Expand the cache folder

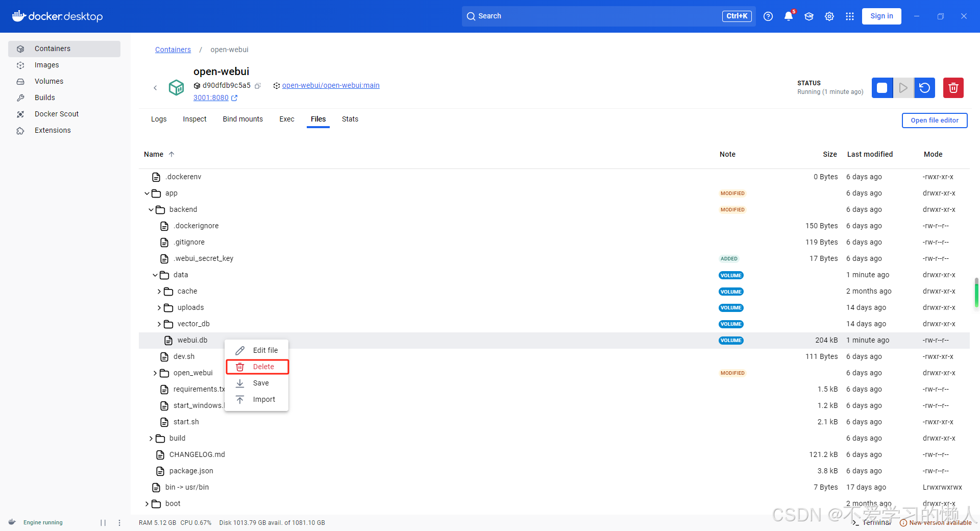tap(159, 291)
